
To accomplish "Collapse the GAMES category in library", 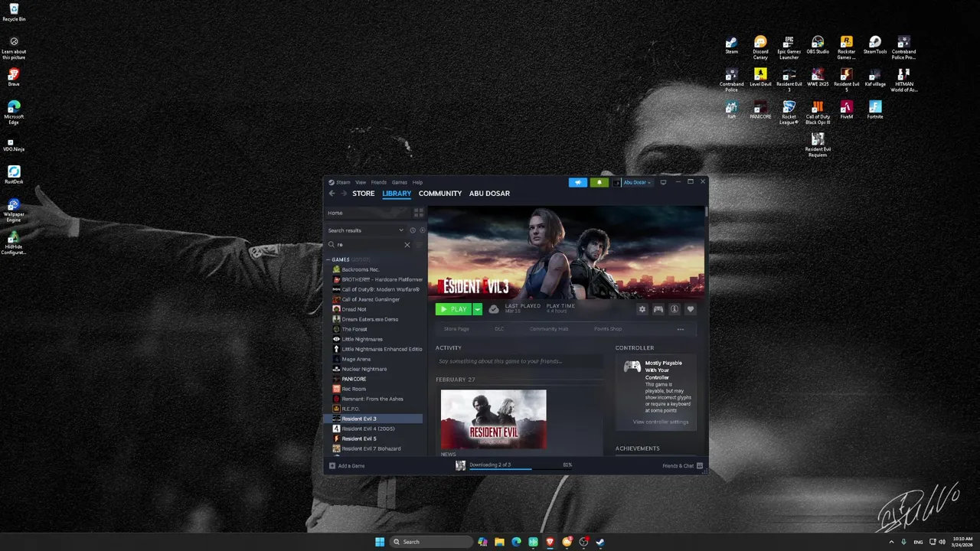I will click(x=329, y=260).
